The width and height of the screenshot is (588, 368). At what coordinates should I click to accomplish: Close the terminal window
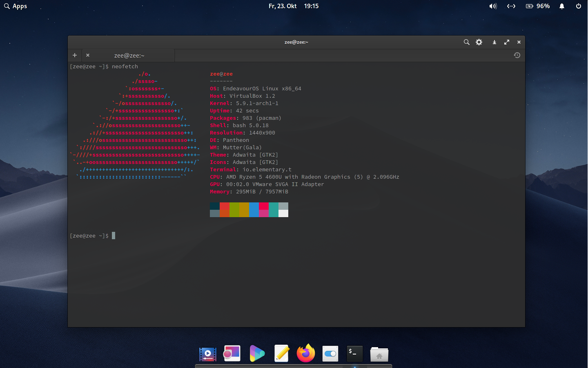coord(519,42)
